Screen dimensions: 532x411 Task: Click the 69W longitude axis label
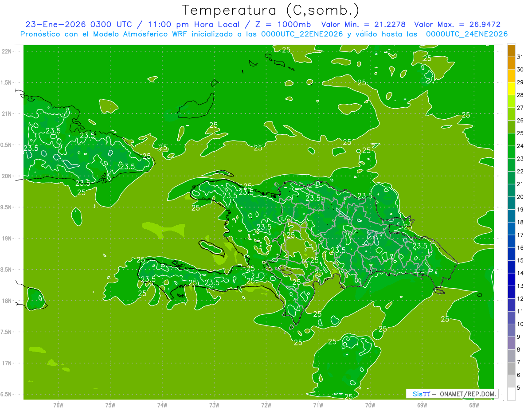[x=422, y=405]
